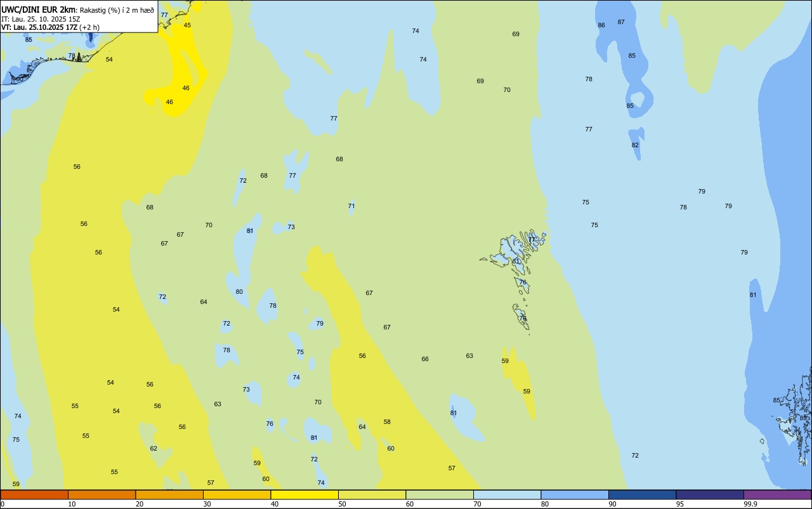Pick the 95–99.9 navy legend segment
This screenshot has height=509, width=812.
pyautogui.click(x=710, y=494)
